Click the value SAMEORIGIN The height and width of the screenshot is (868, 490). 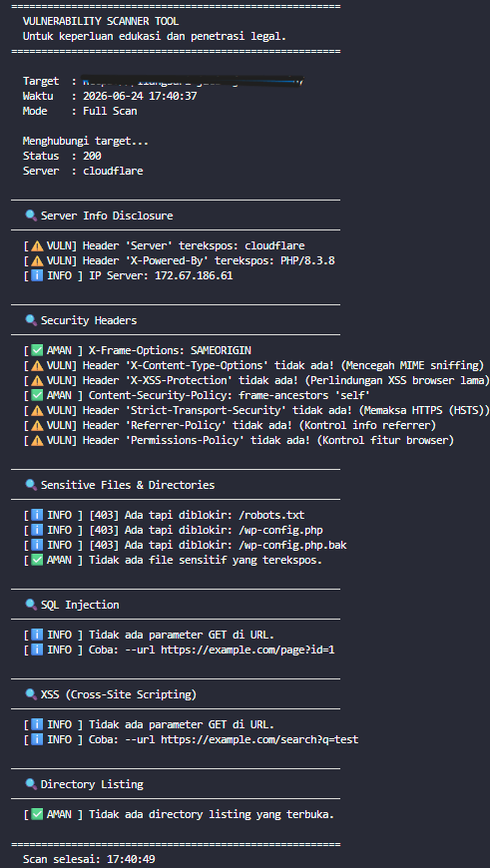pos(221,350)
